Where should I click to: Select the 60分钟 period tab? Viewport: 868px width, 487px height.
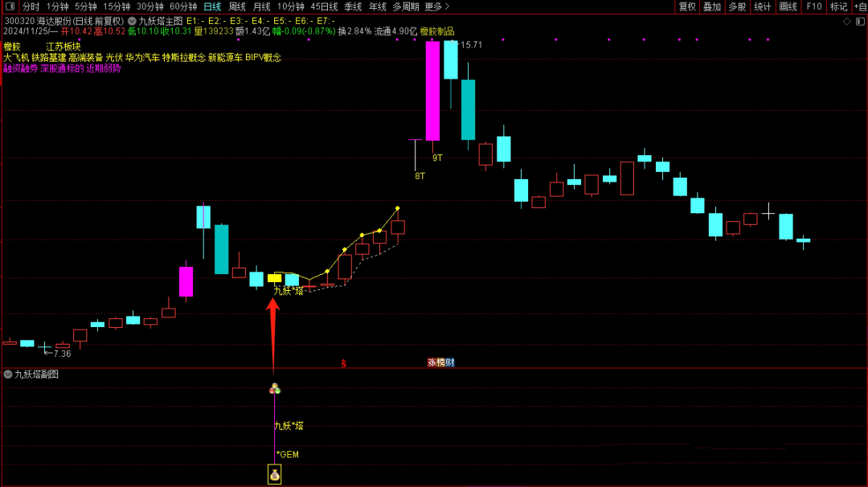point(183,6)
